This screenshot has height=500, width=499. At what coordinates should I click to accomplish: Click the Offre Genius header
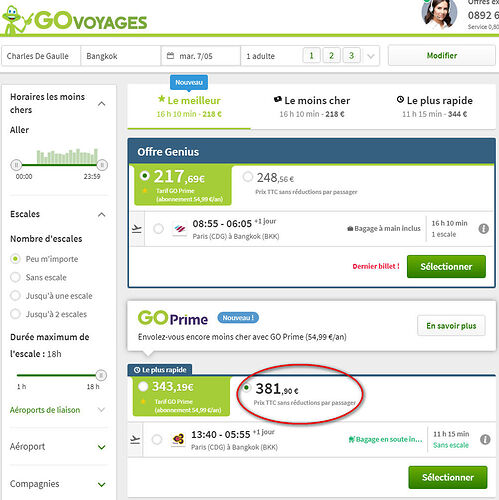pos(312,152)
